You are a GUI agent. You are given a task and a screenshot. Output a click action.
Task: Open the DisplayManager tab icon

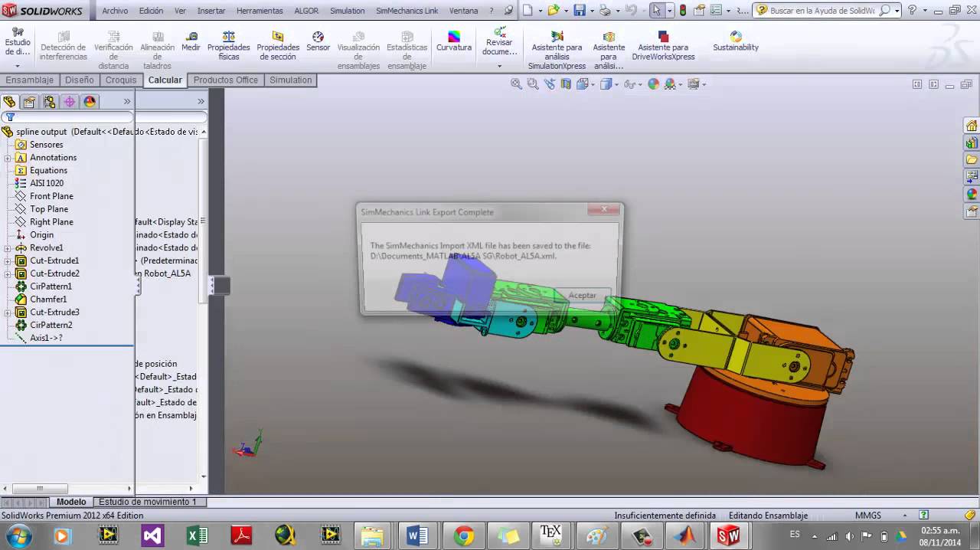click(x=90, y=102)
